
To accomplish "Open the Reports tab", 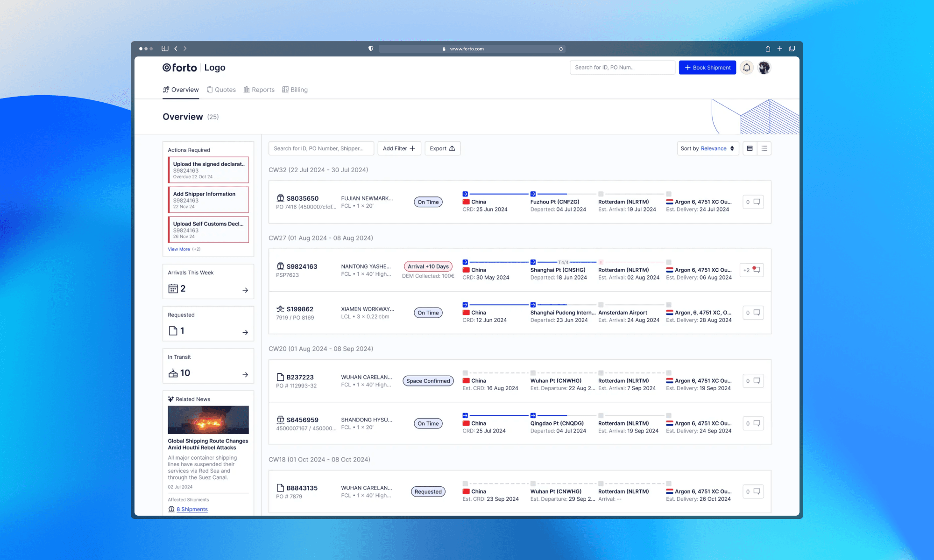I will pos(259,90).
